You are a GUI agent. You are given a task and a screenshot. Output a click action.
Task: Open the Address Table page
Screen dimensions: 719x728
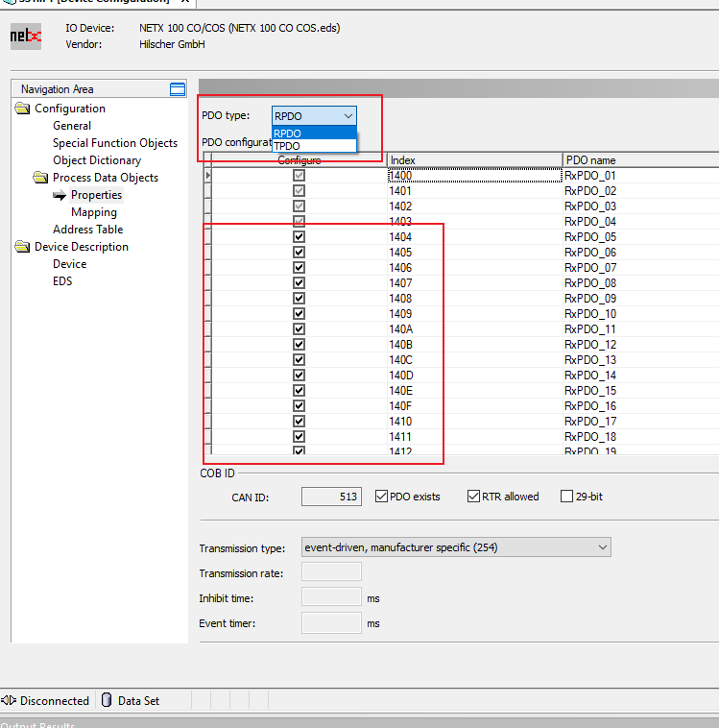click(x=87, y=230)
